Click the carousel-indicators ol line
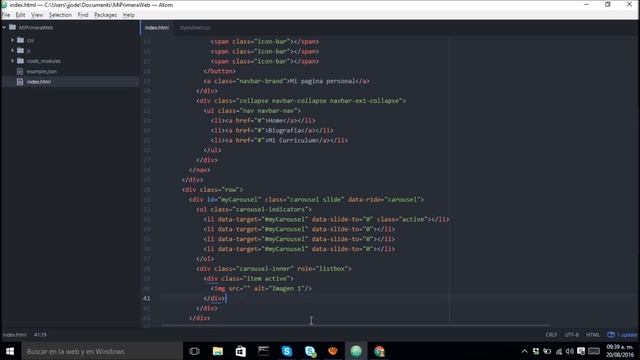 pos(254,209)
